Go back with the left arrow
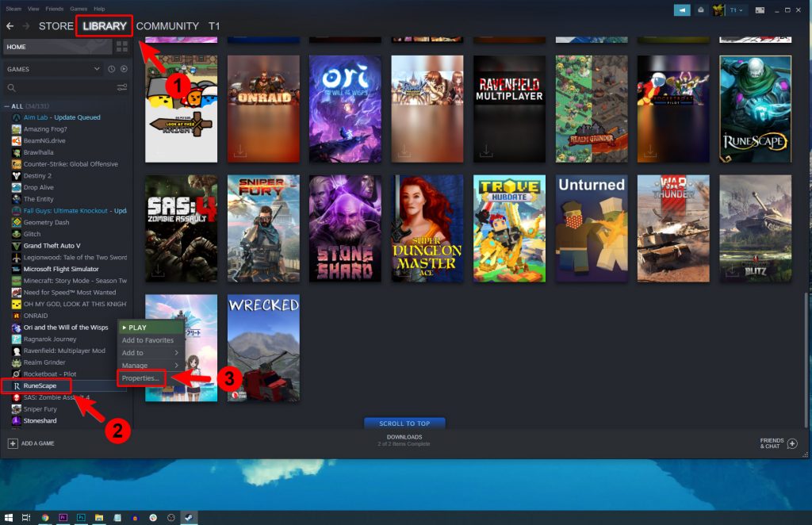The height and width of the screenshot is (525, 812). (x=10, y=26)
